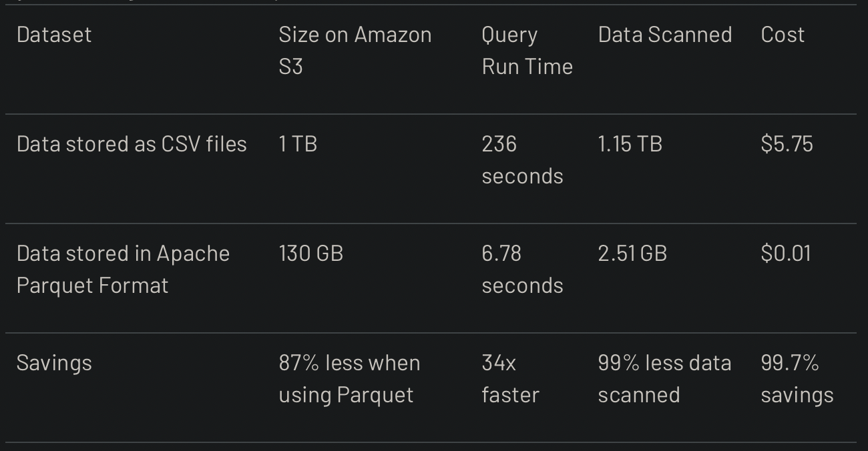Click the 6.78 seconds run time cell
Screen dimensions: 868x451
pos(522,270)
